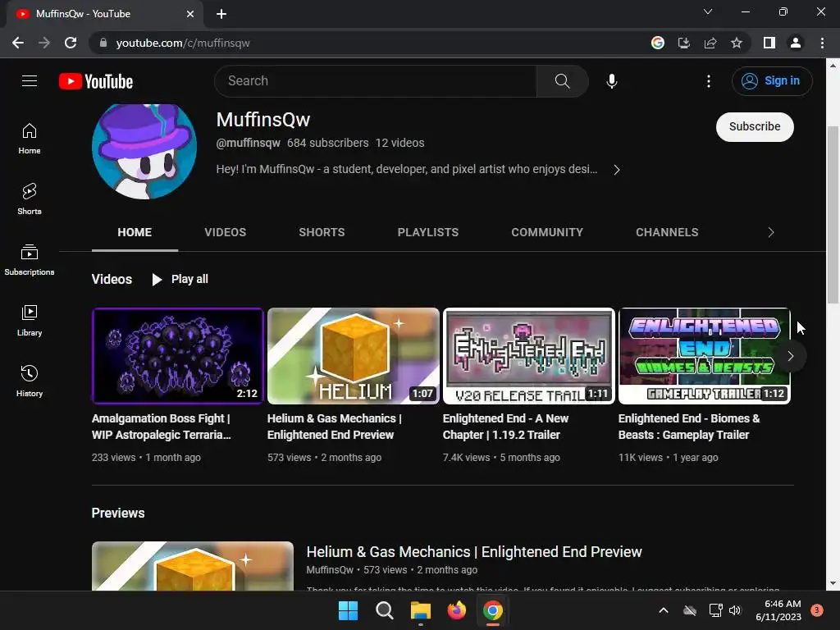Image resolution: width=840 pixels, height=630 pixels.
Task: Click the 684 subscribers text
Action: 327,143
